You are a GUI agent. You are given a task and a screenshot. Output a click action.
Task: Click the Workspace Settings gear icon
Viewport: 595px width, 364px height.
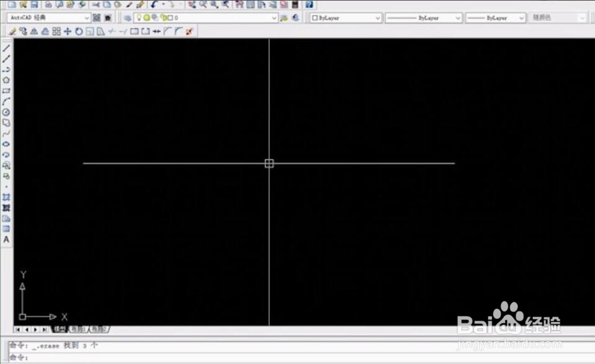97,18
